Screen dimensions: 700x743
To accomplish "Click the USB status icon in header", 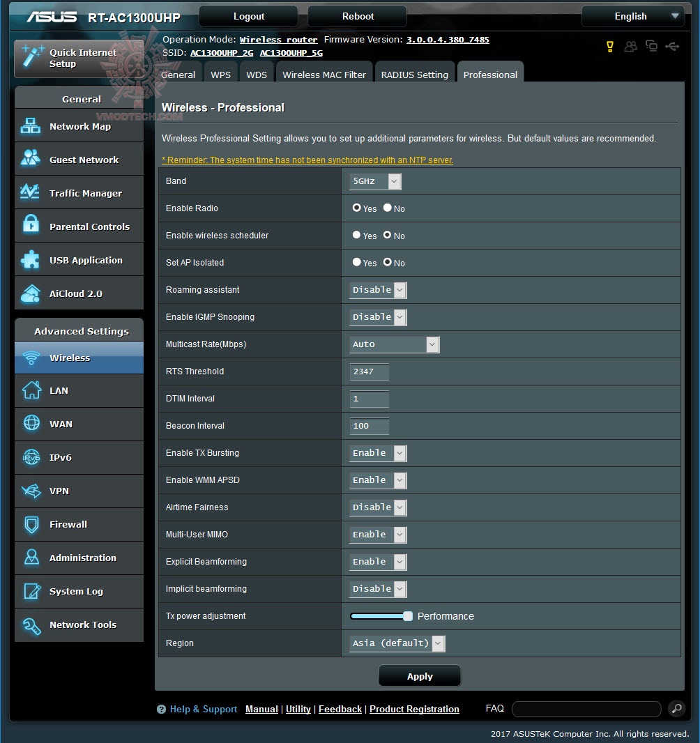I will pos(673,46).
